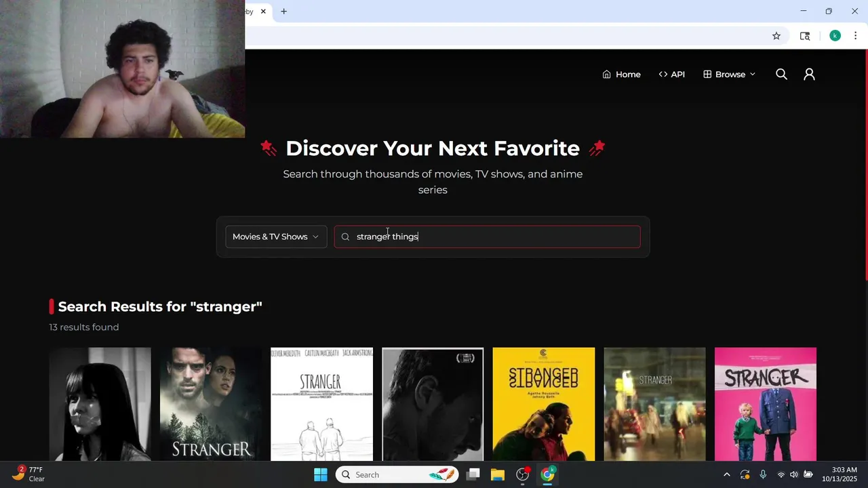Minimize the Chrome window
This screenshot has height=488, width=868.
[x=804, y=11]
